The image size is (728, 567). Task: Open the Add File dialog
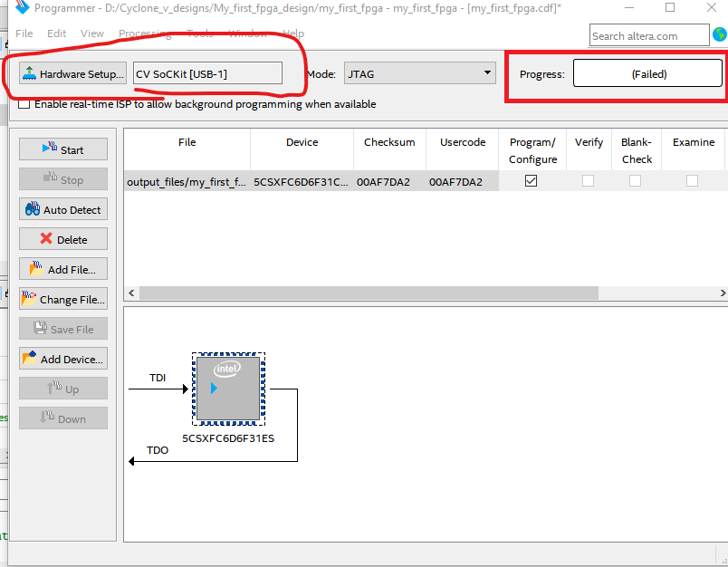point(63,269)
